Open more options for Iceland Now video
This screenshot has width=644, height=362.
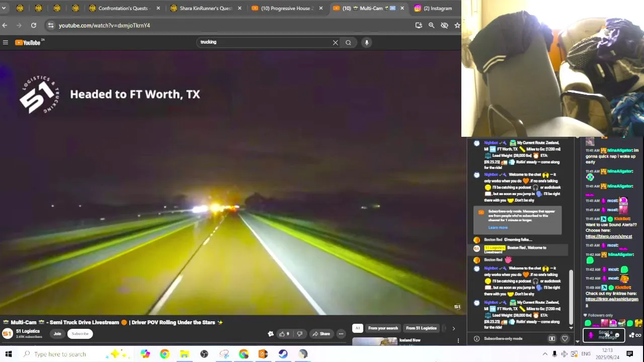[x=458, y=341]
